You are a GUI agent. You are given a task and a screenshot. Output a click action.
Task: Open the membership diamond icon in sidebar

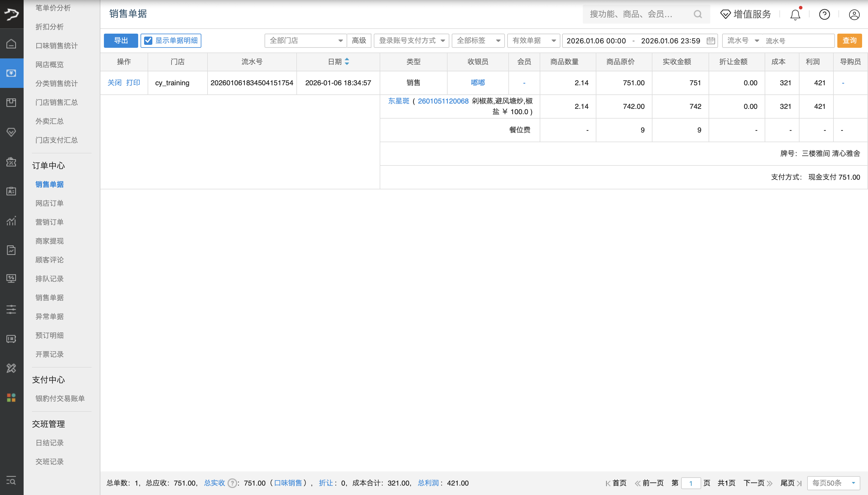(12, 132)
